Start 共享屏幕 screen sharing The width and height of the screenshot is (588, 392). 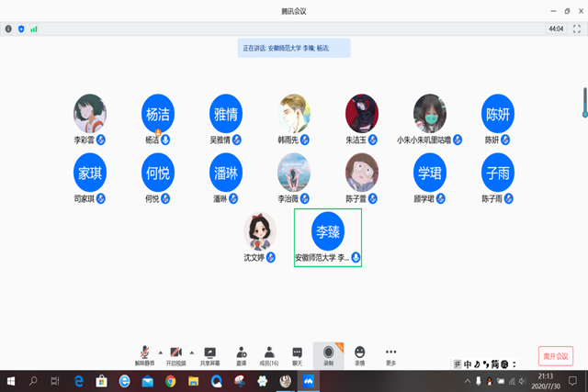209,353
